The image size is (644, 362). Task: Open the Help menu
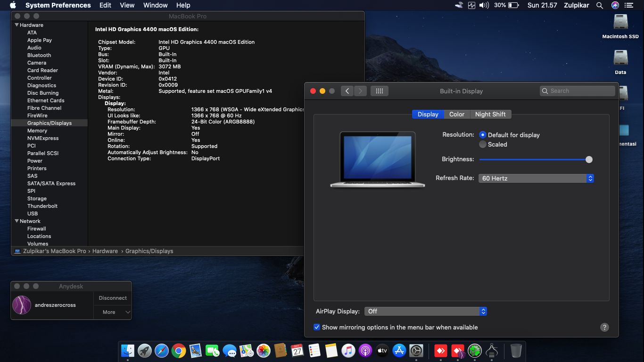(x=183, y=5)
